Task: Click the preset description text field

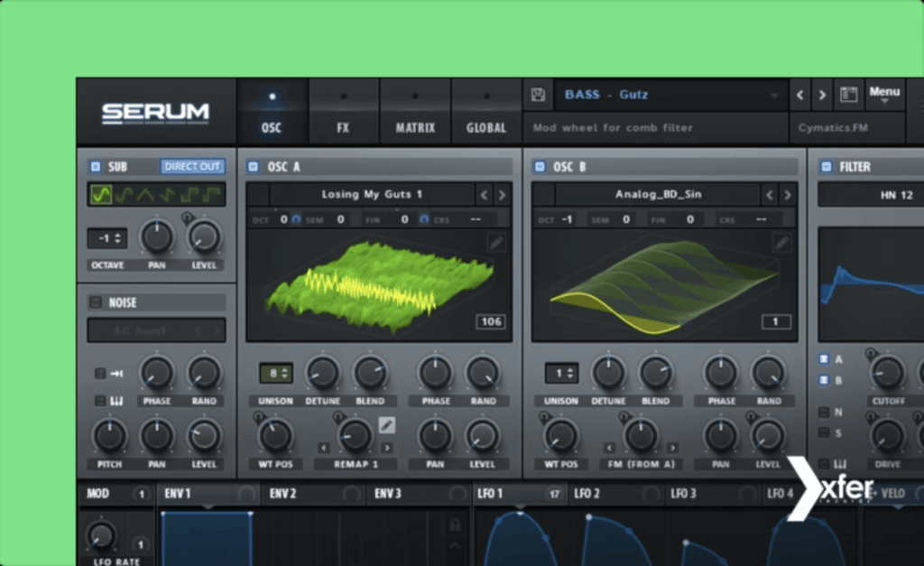Action: [x=655, y=128]
